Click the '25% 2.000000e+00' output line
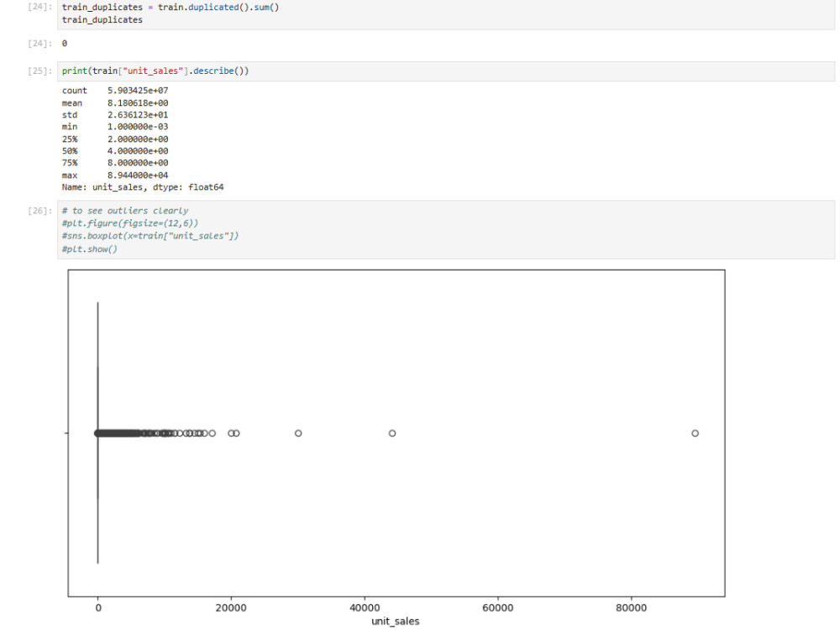Screen dimensions: 840x630 click(115, 139)
